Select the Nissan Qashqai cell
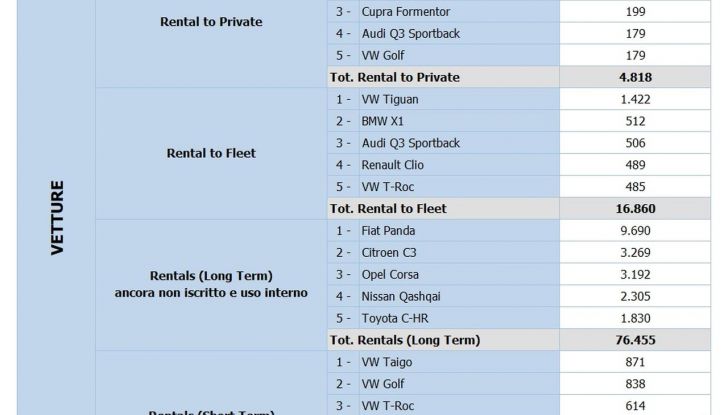728x415 pixels. (x=391, y=296)
